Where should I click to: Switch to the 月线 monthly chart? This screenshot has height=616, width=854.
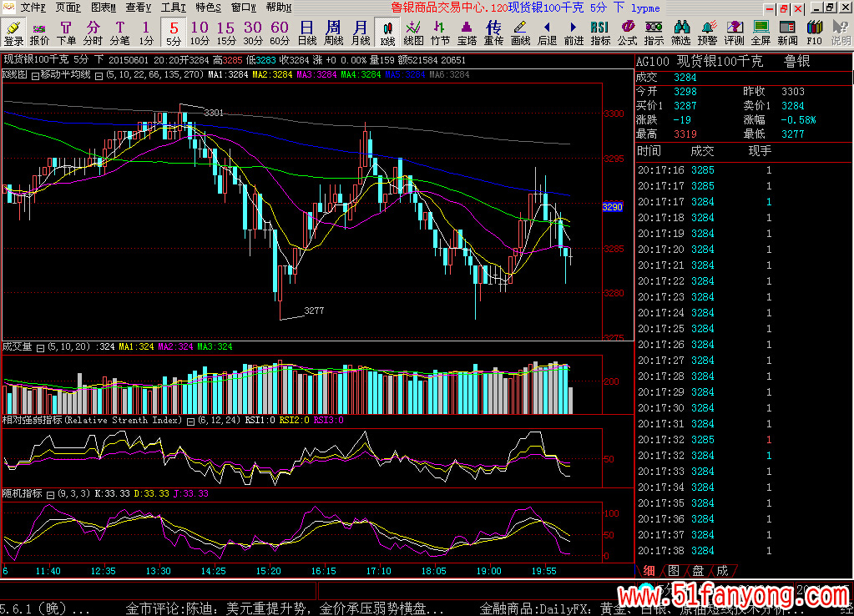(x=360, y=33)
